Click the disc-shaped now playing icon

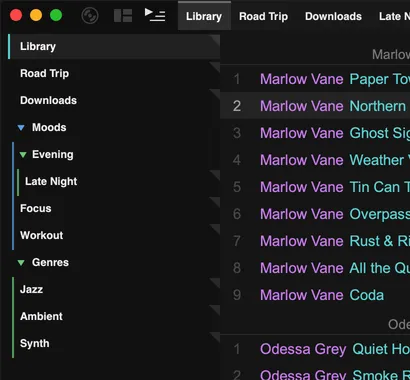pyautogui.click(x=90, y=16)
